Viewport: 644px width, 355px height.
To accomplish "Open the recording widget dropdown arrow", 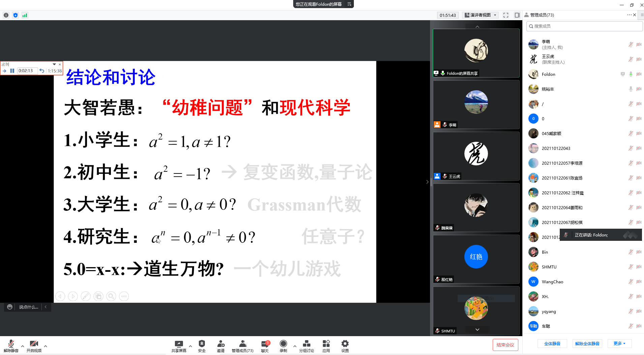I will tap(54, 64).
